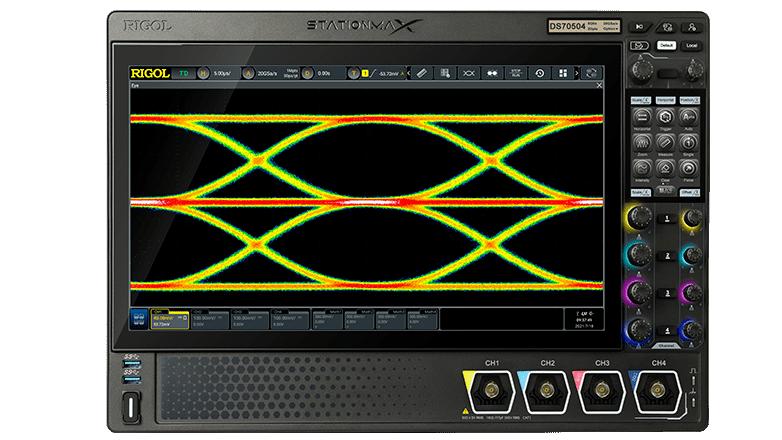782x440 pixels.
Task: Select the CH4 BNC input connector
Action: coord(658,390)
